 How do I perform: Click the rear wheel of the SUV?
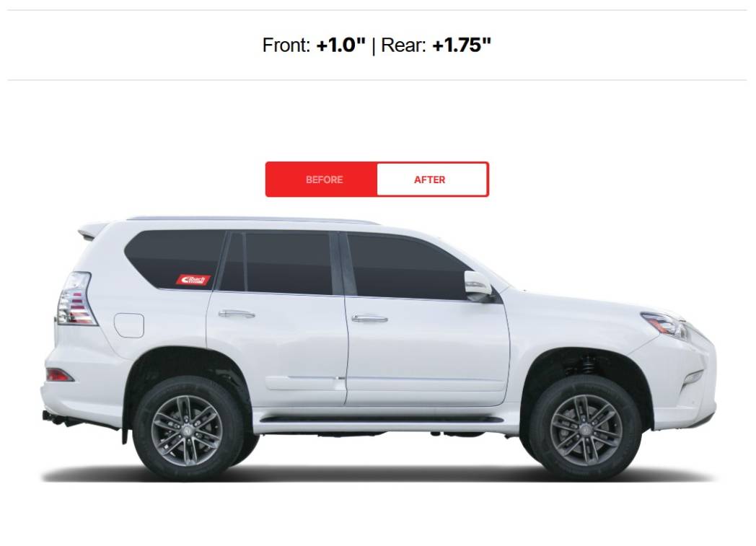pyautogui.click(x=188, y=429)
